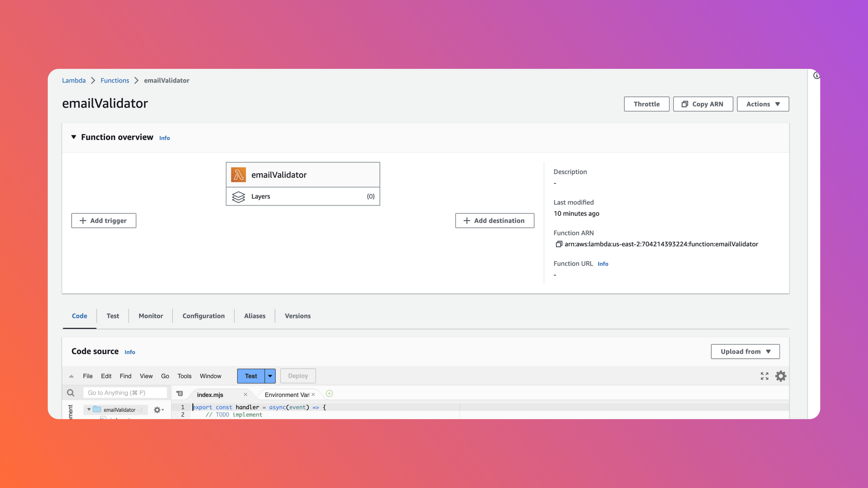
Task: Open the Actions dropdown
Action: [x=763, y=104]
